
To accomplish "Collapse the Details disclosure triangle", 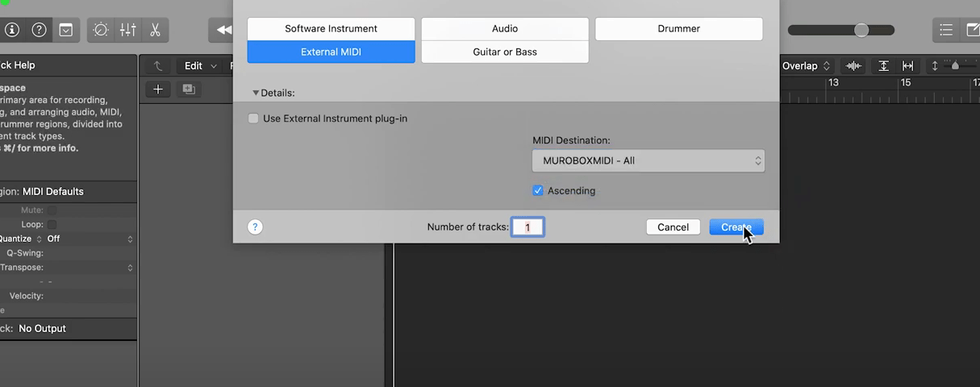I will point(256,94).
